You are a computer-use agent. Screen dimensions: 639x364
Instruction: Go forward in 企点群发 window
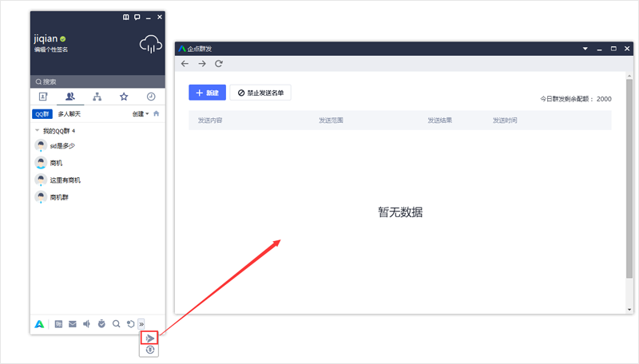pos(202,64)
